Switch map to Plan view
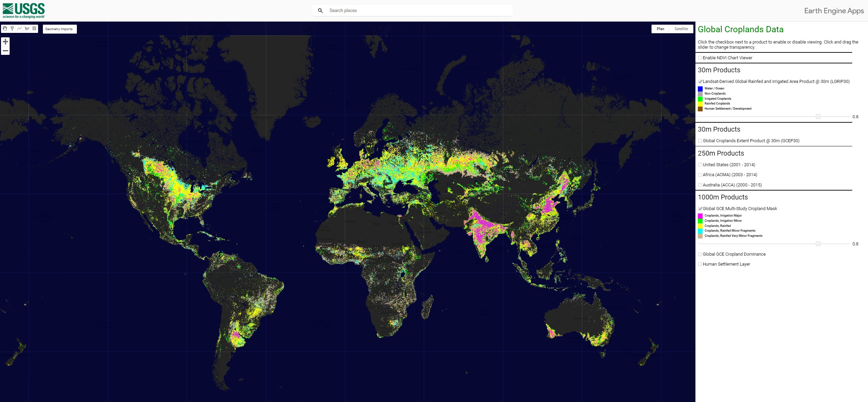868x402 pixels. pos(660,29)
